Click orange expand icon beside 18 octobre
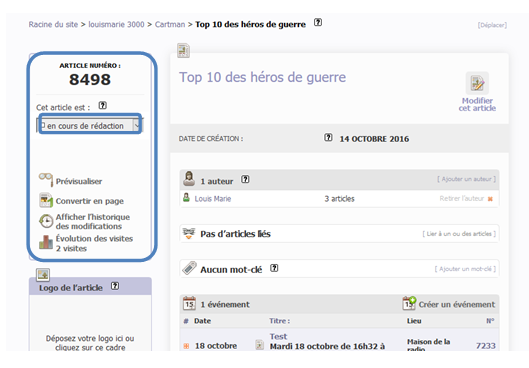The image size is (529, 368). point(186,346)
